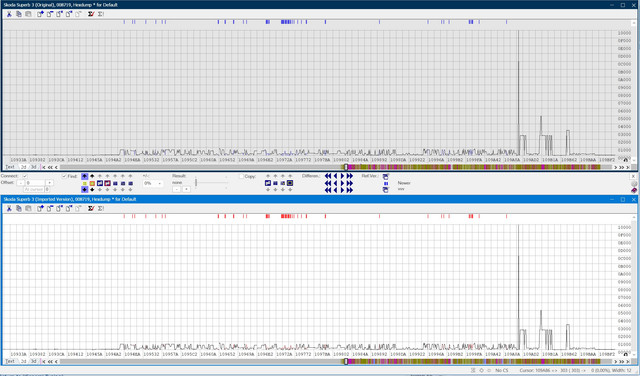Click sigma-check icon in Imported Version window
This screenshot has height=376, width=640.
click(91, 208)
